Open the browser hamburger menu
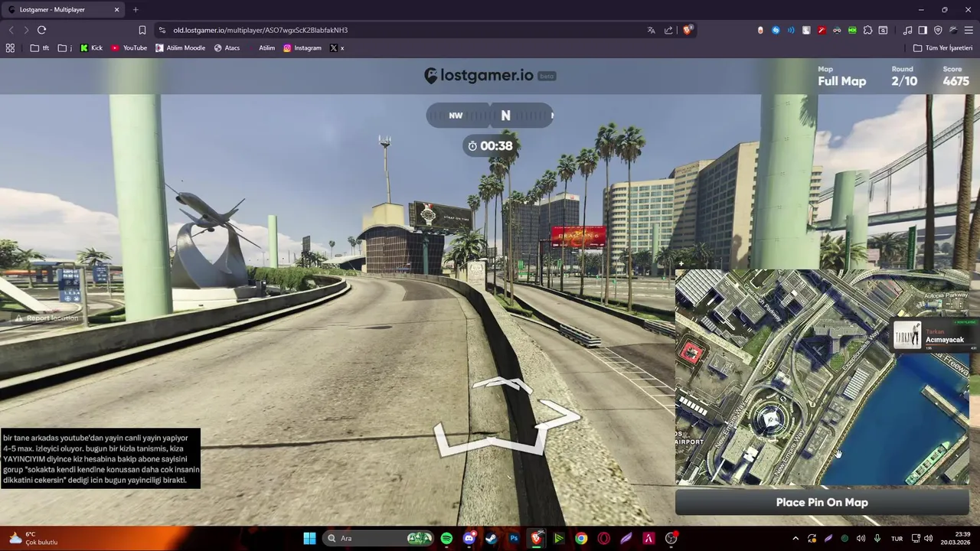Screen dimensions: 980x551 coord(969,30)
